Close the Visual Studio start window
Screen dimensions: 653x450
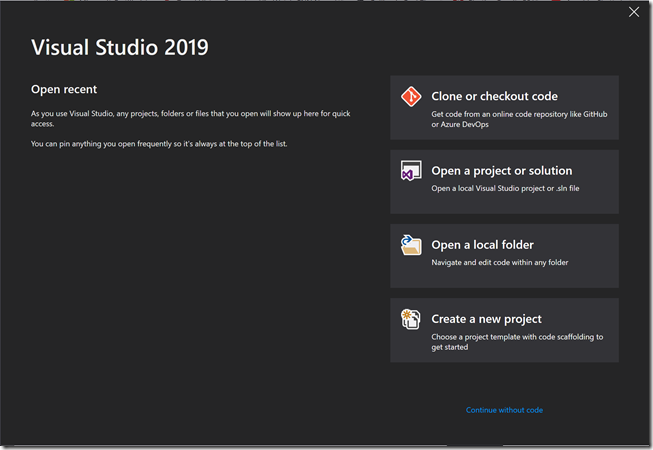point(633,12)
